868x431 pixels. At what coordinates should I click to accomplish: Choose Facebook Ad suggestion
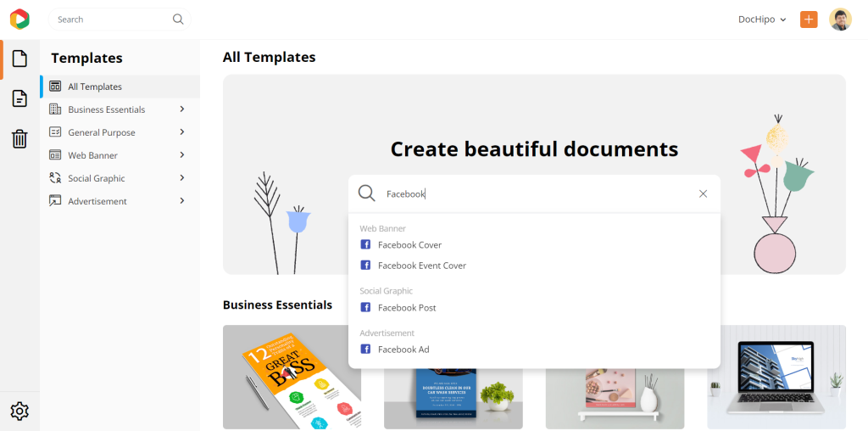(403, 350)
